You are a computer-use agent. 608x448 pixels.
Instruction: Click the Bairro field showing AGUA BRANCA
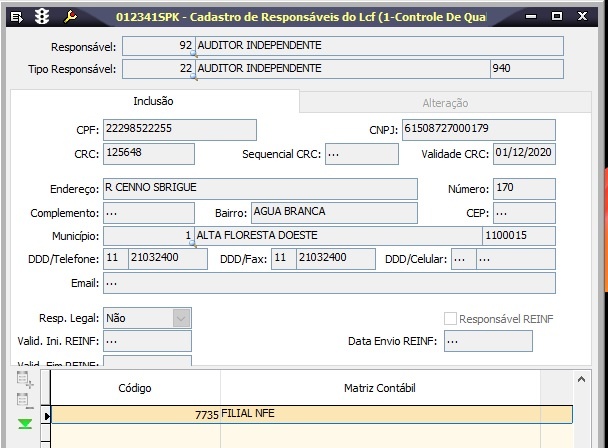point(333,212)
